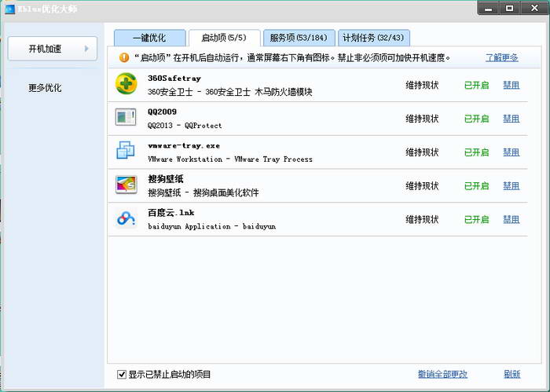This screenshot has height=392, width=550.
Task: Click the app logo in title bar
Action: click(9, 9)
